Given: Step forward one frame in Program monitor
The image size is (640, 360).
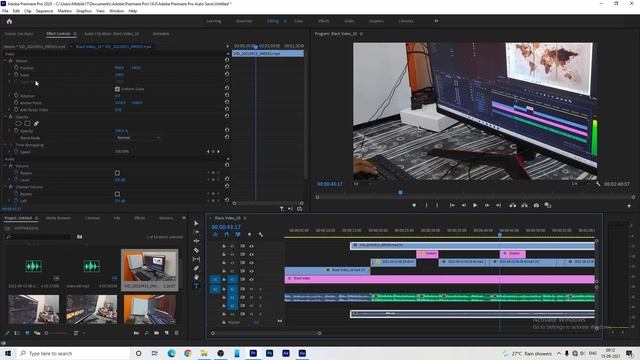Looking at the screenshot, I should tap(487, 205).
